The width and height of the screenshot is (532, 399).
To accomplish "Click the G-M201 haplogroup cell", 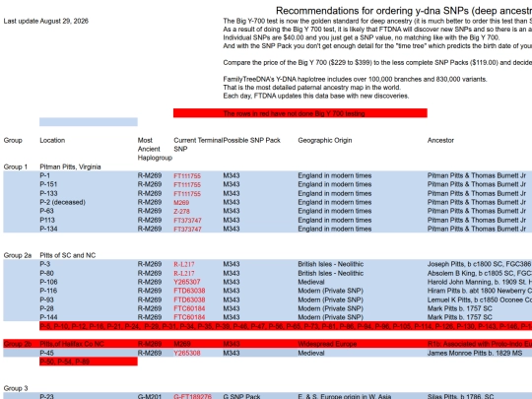I will [150, 396].
